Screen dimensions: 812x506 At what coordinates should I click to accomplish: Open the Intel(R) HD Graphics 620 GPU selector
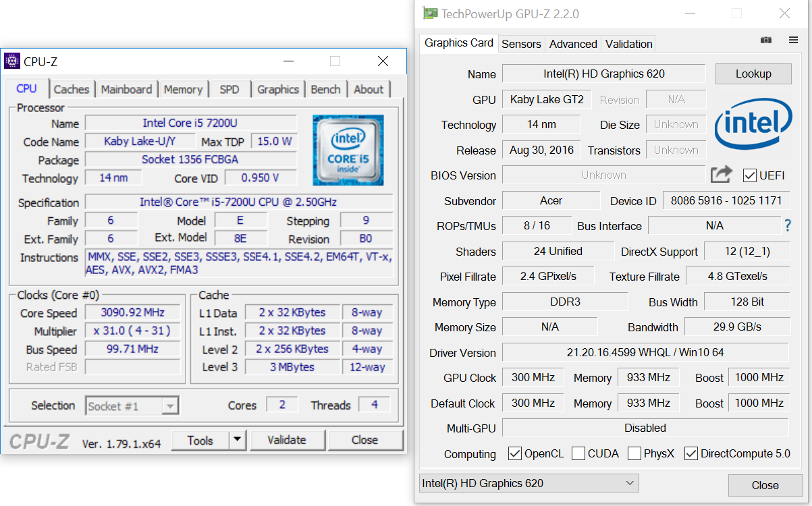click(529, 483)
